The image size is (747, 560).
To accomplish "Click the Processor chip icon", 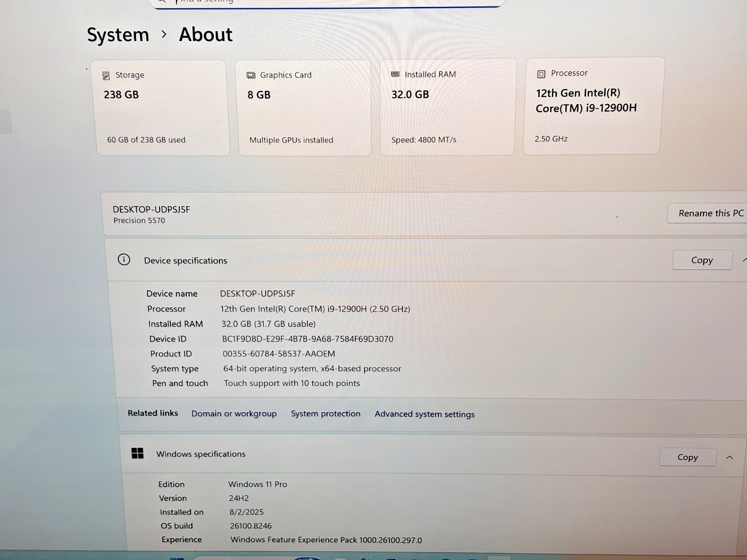I will click(541, 74).
